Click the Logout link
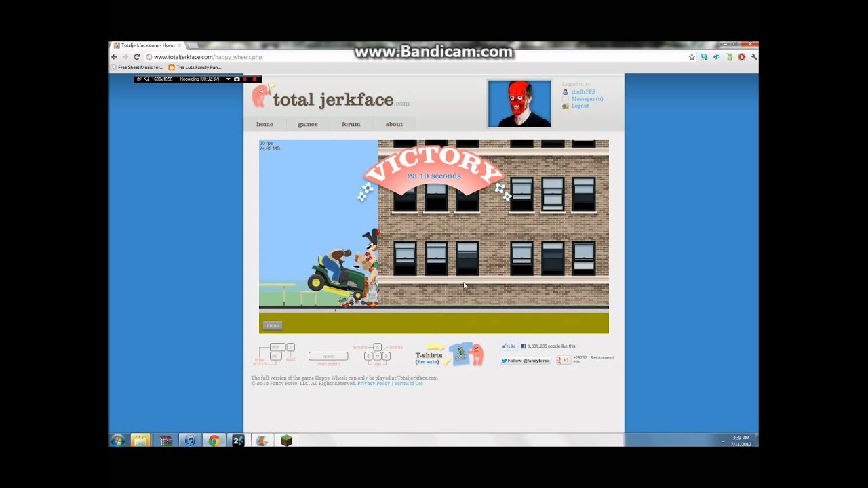The width and height of the screenshot is (868, 488). tap(580, 106)
